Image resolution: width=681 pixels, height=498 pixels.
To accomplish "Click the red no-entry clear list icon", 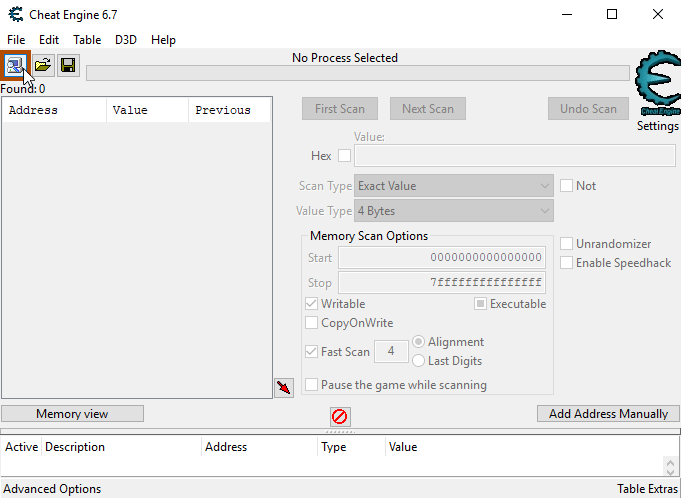I will tap(340, 417).
